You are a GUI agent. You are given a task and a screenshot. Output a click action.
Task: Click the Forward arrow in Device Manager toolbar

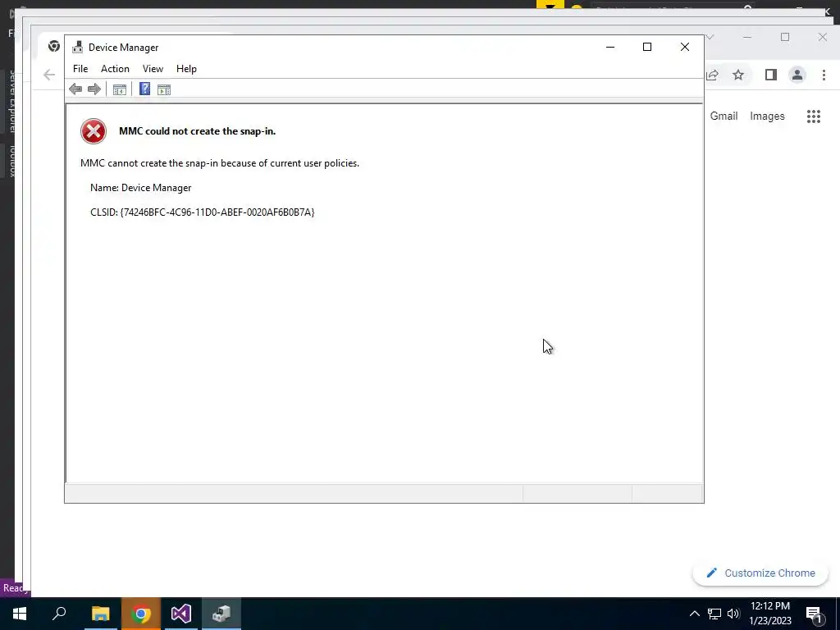pyautogui.click(x=94, y=89)
